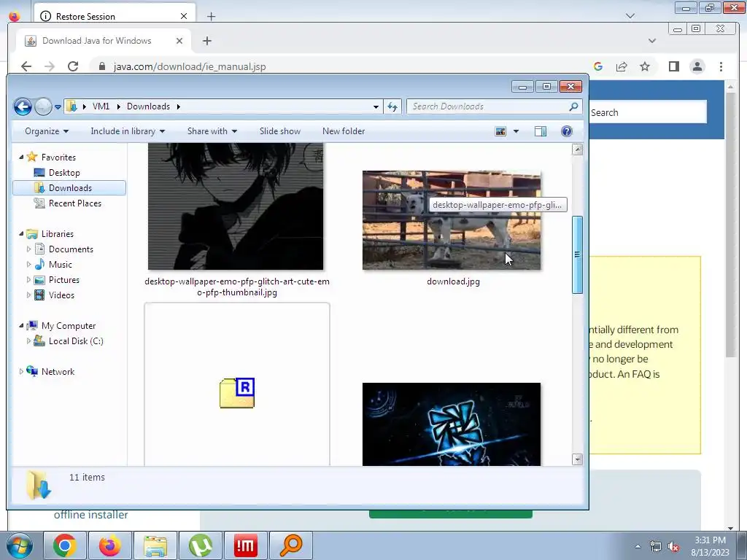Close the Download Java for Windows tab

point(179,41)
